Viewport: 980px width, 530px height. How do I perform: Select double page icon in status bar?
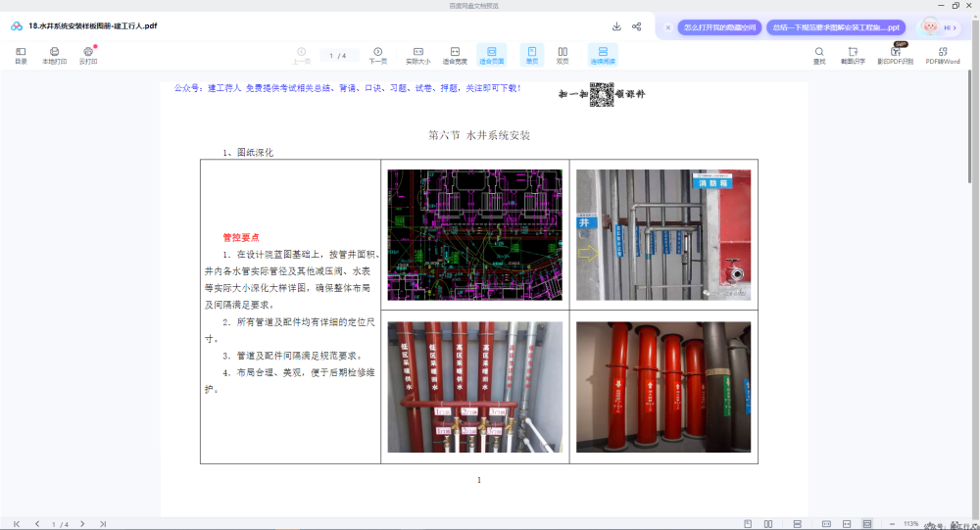coord(768,524)
